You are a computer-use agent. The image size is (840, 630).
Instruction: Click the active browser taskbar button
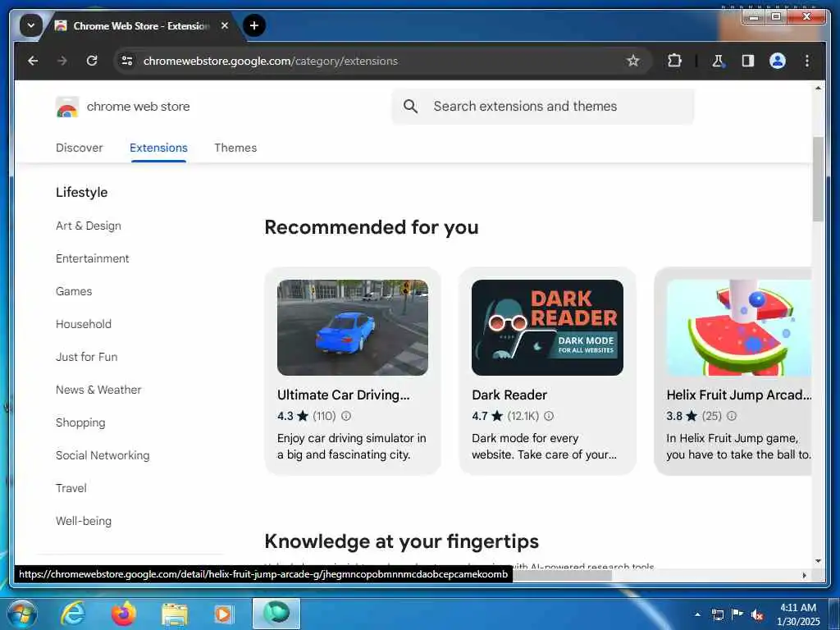coord(276,614)
